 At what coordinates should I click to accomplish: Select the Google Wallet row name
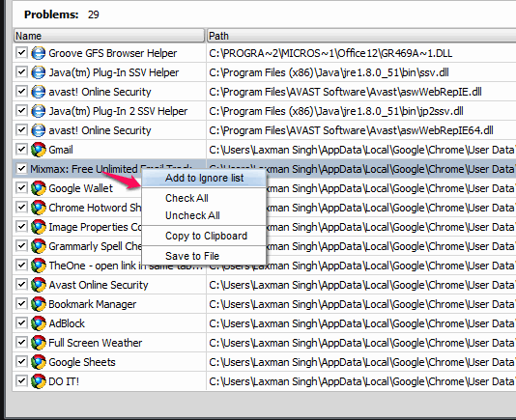click(x=80, y=188)
